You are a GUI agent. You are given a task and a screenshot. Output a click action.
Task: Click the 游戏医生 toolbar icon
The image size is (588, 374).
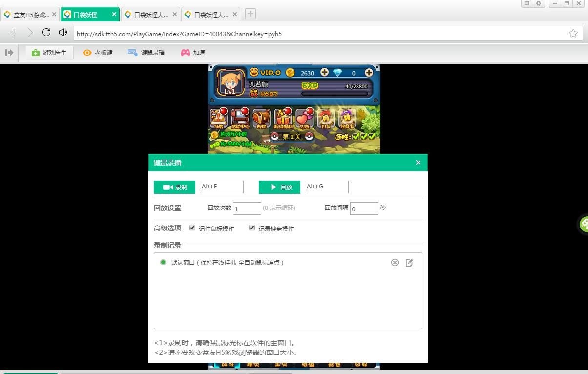tap(49, 52)
